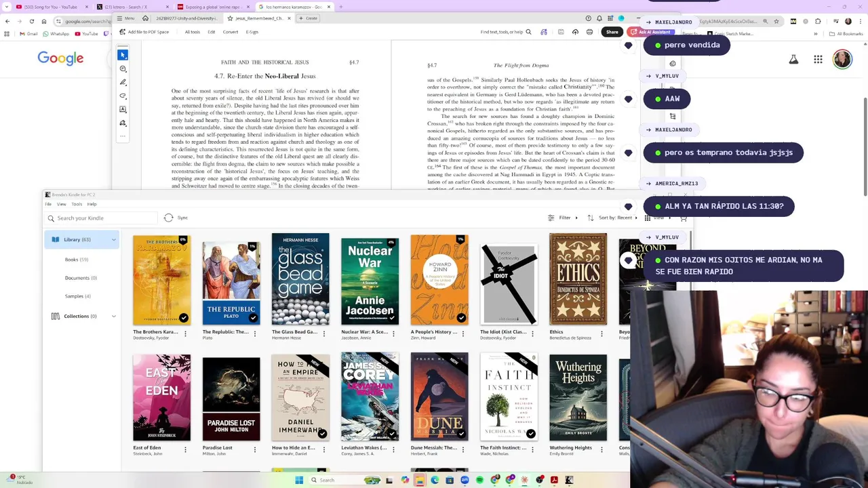Select Documents (0) in Kindle sidebar

coord(81,278)
